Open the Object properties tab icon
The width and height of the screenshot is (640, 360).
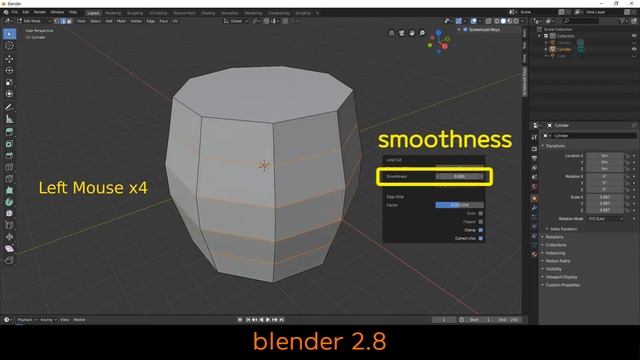[534, 198]
